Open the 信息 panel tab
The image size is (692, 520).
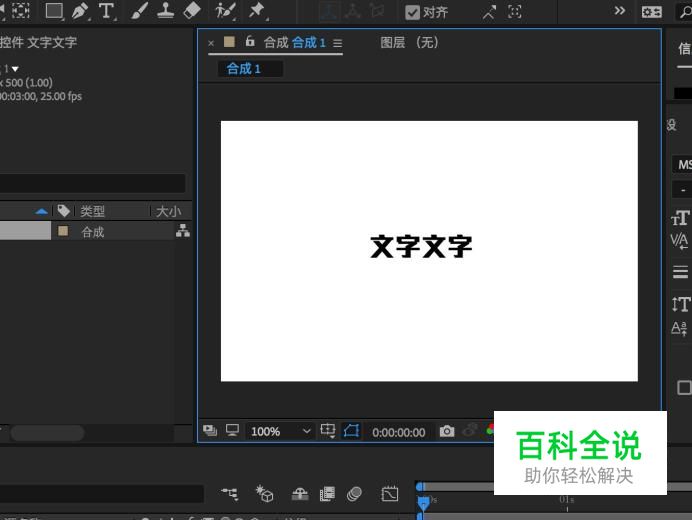pos(684,49)
